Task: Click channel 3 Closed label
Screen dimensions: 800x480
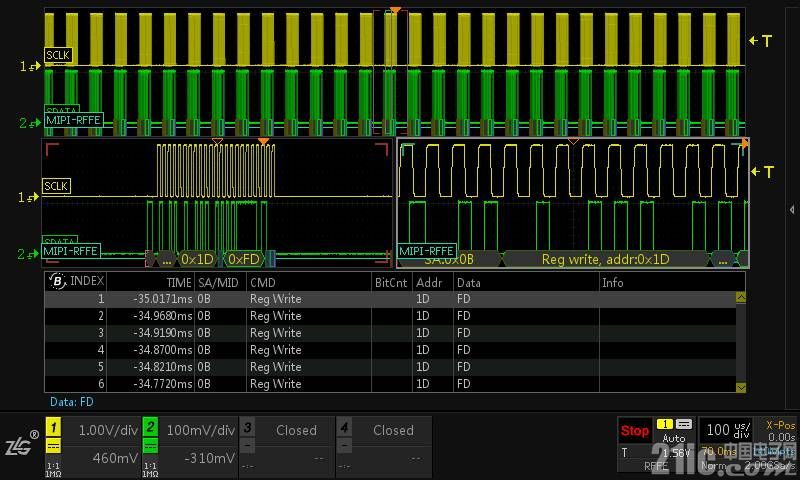Action: click(x=296, y=431)
